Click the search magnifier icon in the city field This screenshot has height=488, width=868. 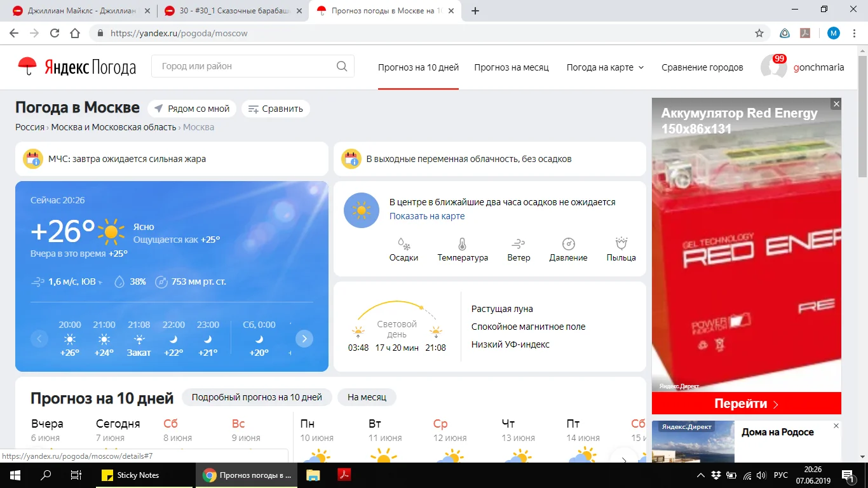(342, 66)
